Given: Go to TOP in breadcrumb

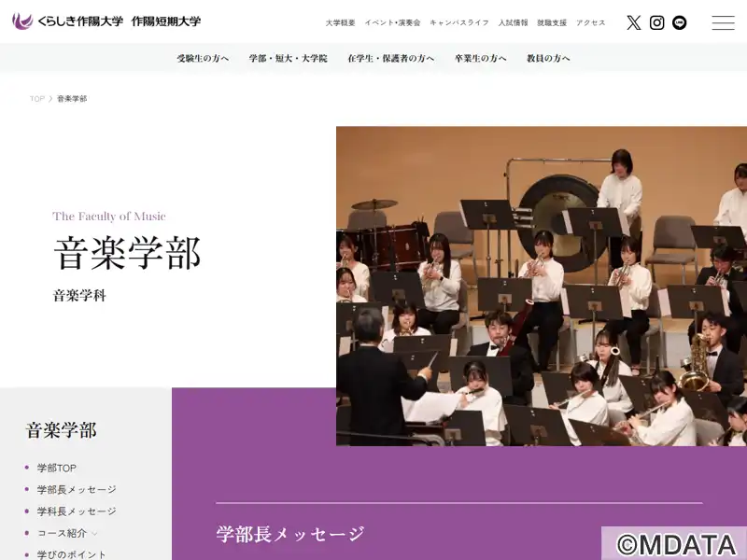Looking at the screenshot, I should tap(37, 99).
